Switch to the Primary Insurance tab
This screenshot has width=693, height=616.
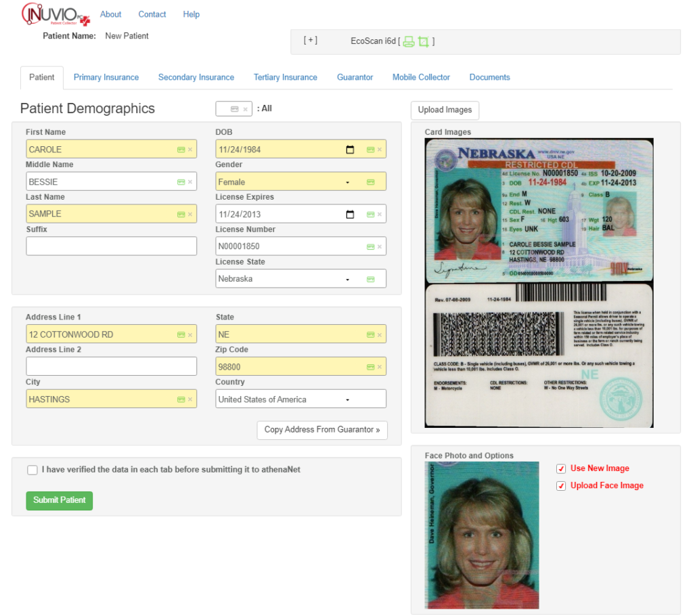point(106,77)
